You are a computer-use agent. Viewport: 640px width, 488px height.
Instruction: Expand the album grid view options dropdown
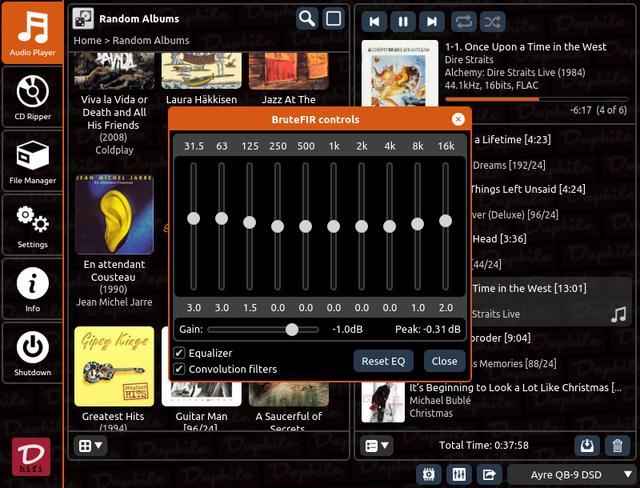(x=91, y=445)
